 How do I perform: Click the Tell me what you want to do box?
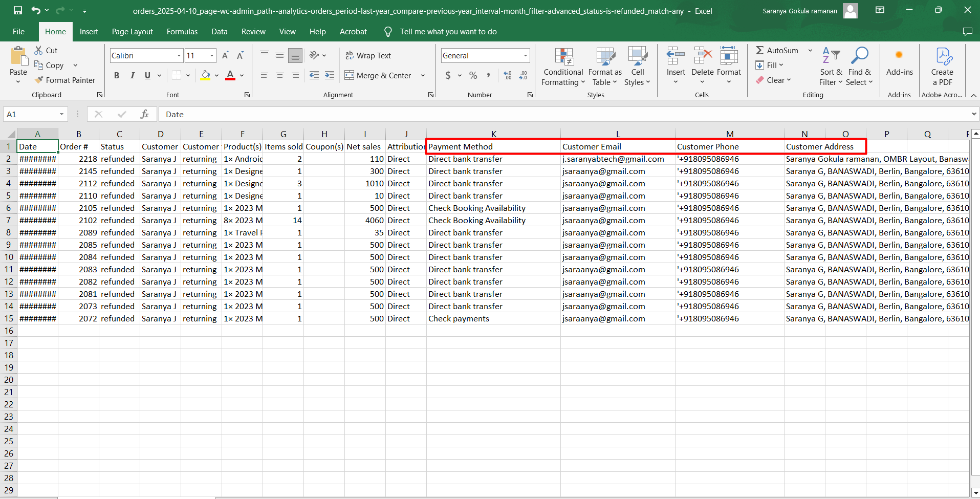pyautogui.click(x=448, y=31)
